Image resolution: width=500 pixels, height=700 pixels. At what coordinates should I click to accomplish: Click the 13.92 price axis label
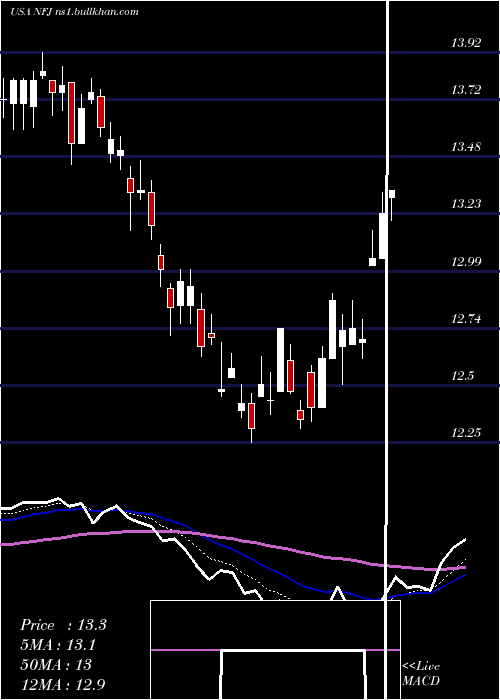466,43
